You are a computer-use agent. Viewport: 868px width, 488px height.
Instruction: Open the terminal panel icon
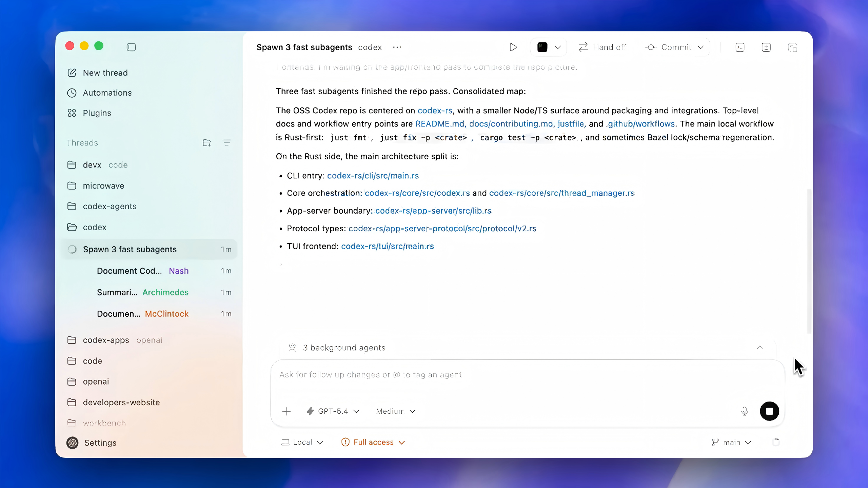click(x=740, y=47)
